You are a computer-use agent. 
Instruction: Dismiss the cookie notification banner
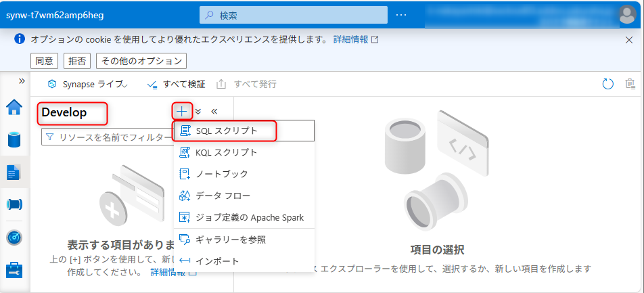coord(629,39)
